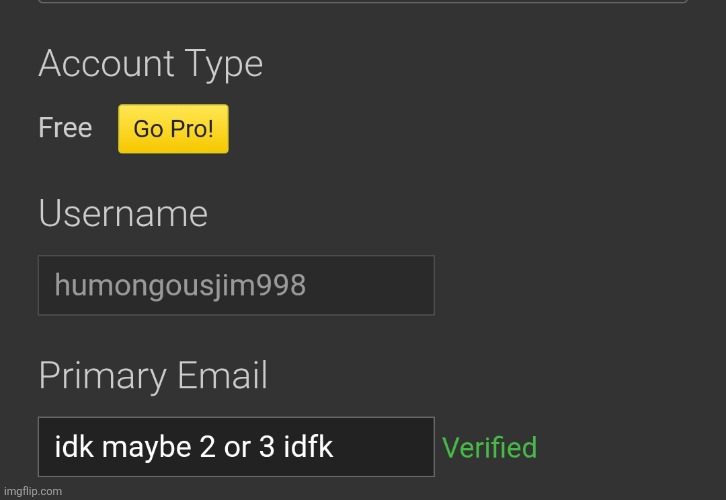The height and width of the screenshot is (500, 726).
Task: Place cursor at end of email text
Action: click(x=335, y=448)
